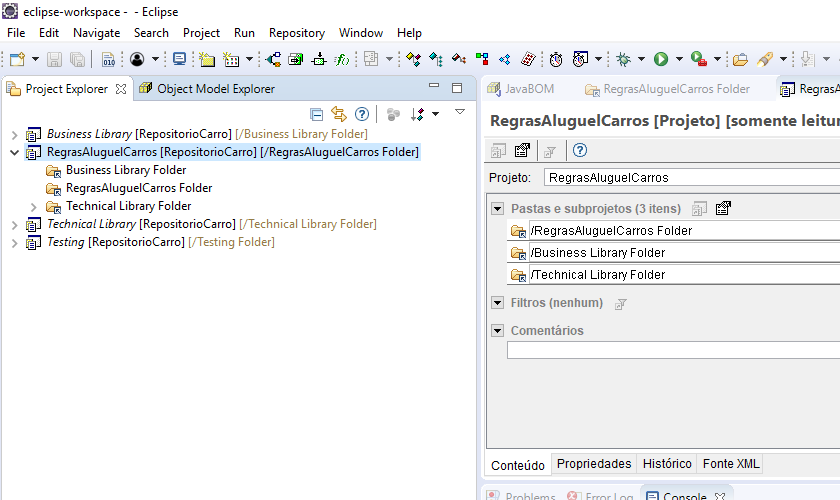Collapse the RegrasAluguelCarros project node
Viewport: 840px width, 500px height.
14,152
